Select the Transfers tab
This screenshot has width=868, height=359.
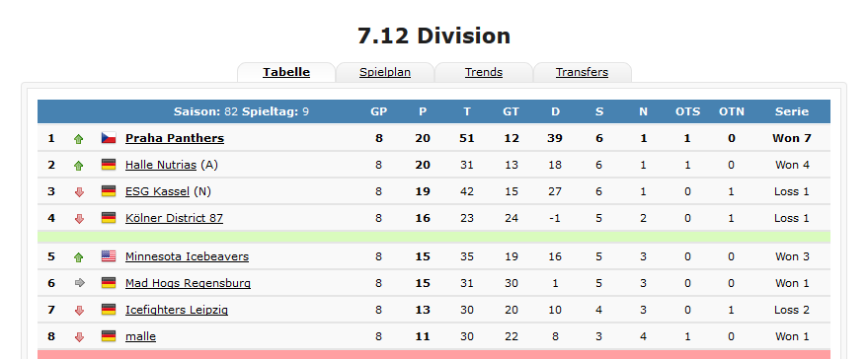point(582,72)
